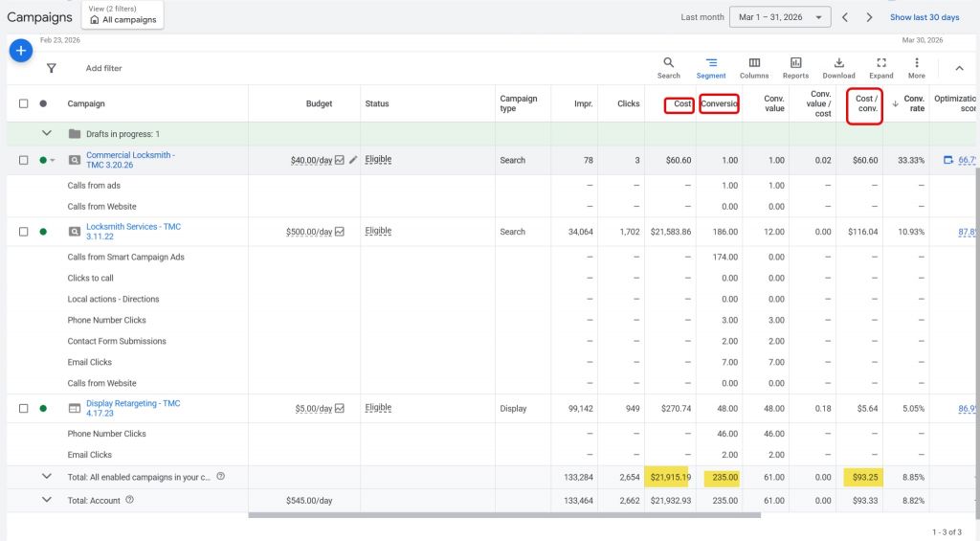Collapse the chart with the up chevron
The width and height of the screenshot is (980, 541).
tap(959, 68)
